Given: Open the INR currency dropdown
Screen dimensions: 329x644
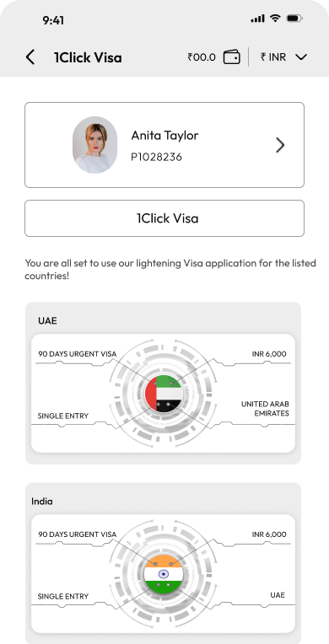Looking at the screenshot, I should pos(283,57).
